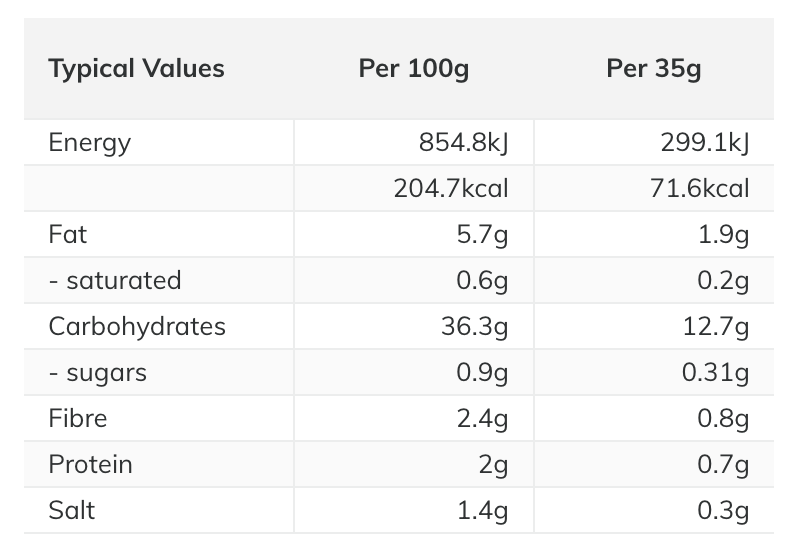Click the Fibre row label
Image resolution: width=798 pixels, height=554 pixels.
coord(78,418)
